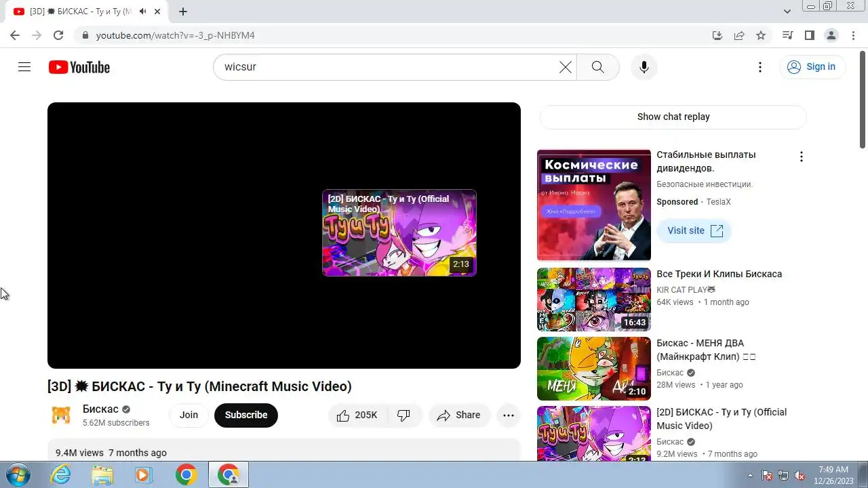
Task: Open more actions below the video
Action: (509, 415)
